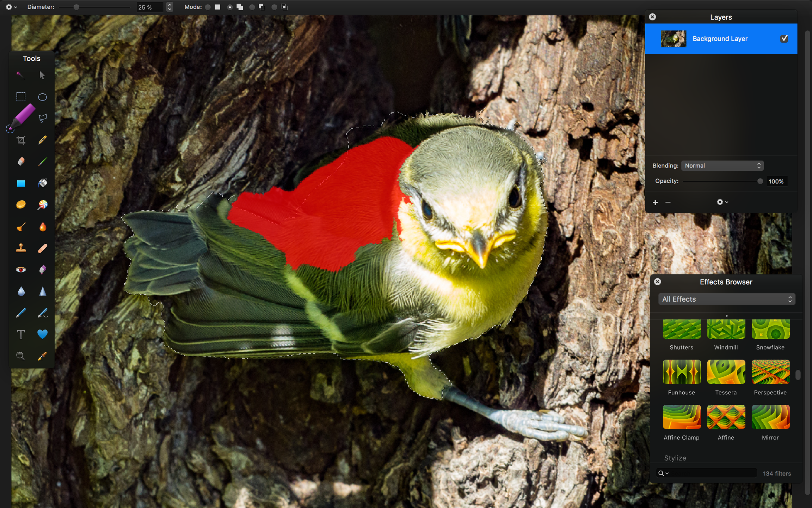Toggle Background Layer visibility checkbox
The width and height of the screenshot is (812, 508).
pyautogui.click(x=784, y=39)
